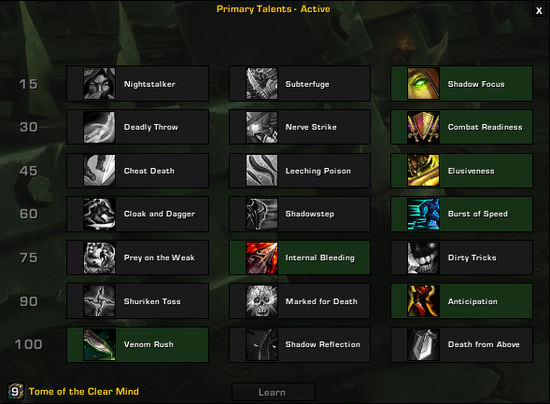The height and width of the screenshot is (404, 550).
Task: Select the Subterfuge talent icon
Action: 262,83
